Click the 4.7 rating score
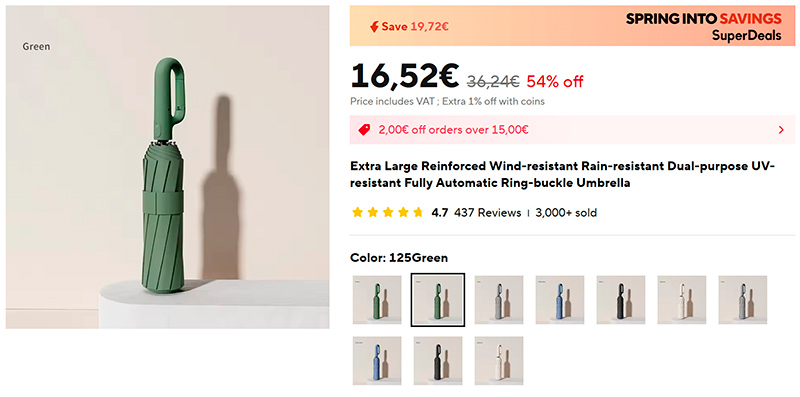This screenshot has height=397, width=800. click(439, 212)
